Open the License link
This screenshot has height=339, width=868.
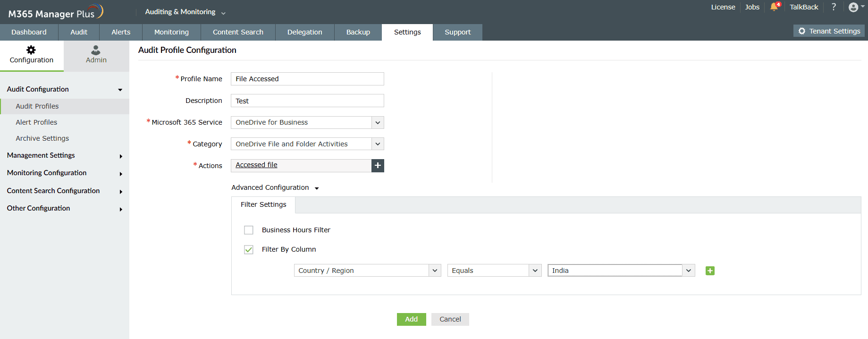pyautogui.click(x=723, y=7)
